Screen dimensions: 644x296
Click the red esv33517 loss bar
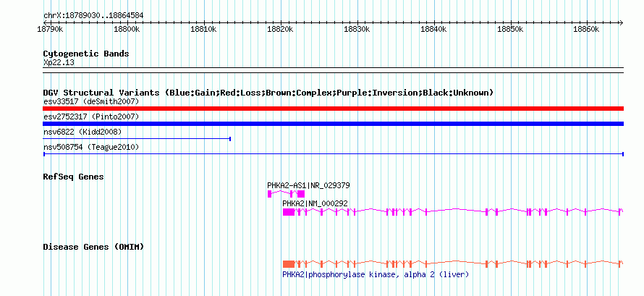(333, 109)
